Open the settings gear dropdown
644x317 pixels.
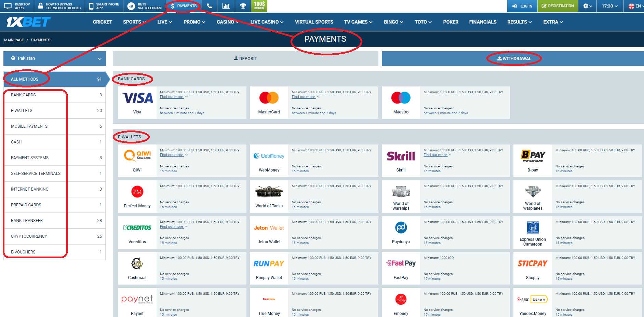point(588,6)
